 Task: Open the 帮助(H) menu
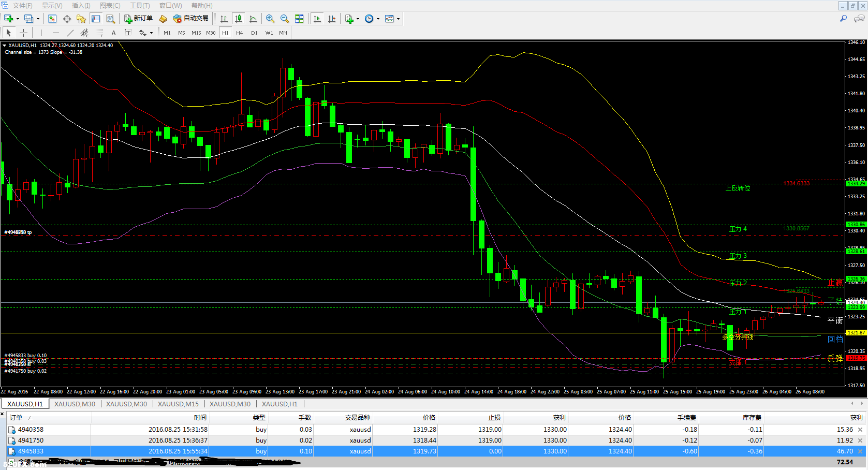pos(202,5)
